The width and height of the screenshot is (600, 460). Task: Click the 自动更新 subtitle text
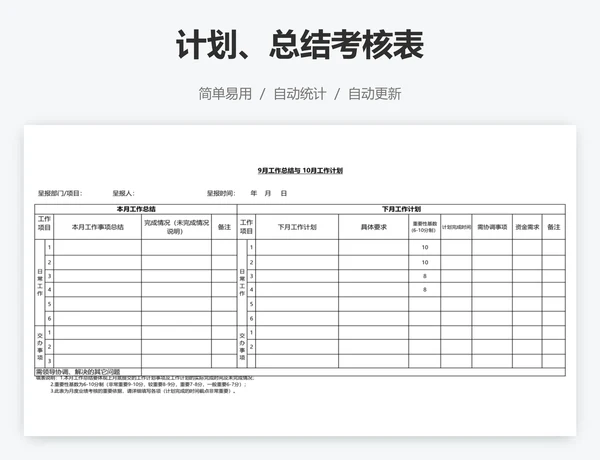pyautogui.click(x=375, y=94)
